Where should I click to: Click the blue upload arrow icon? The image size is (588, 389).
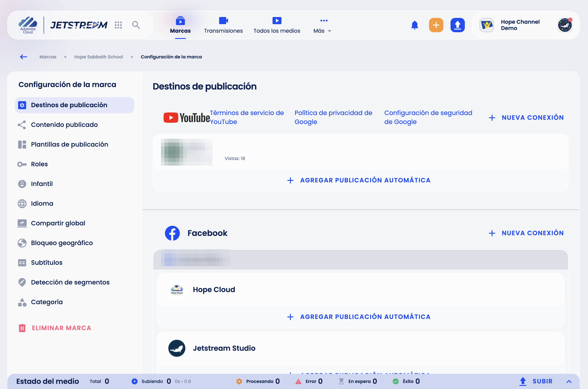[457, 25]
